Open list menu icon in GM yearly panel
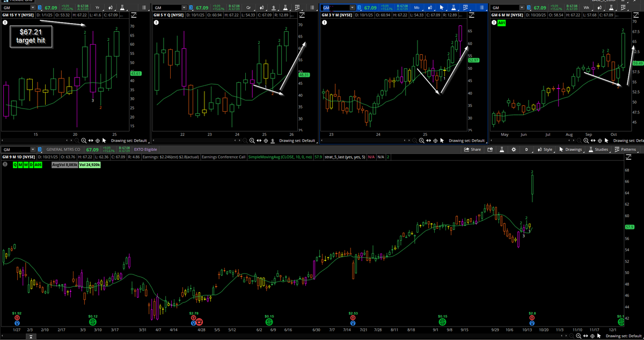Viewport: 644px width, 340px height. click(144, 8)
